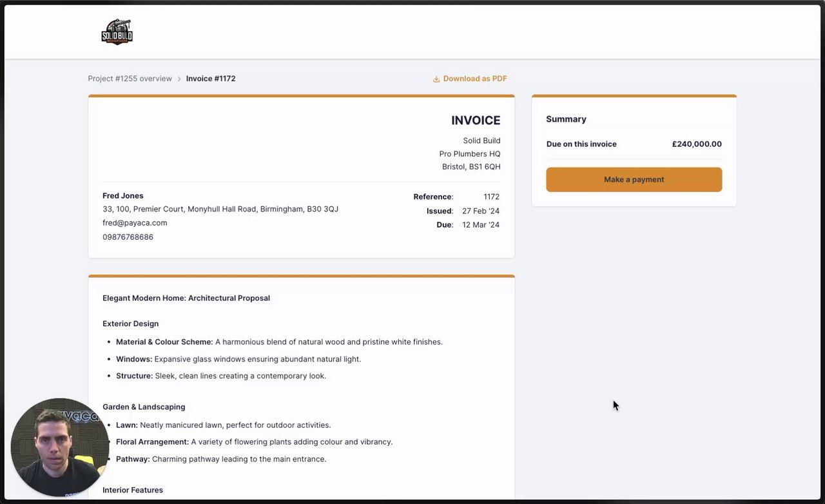Click the INVOICE heading
The image size is (825, 504).
(x=476, y=121)
